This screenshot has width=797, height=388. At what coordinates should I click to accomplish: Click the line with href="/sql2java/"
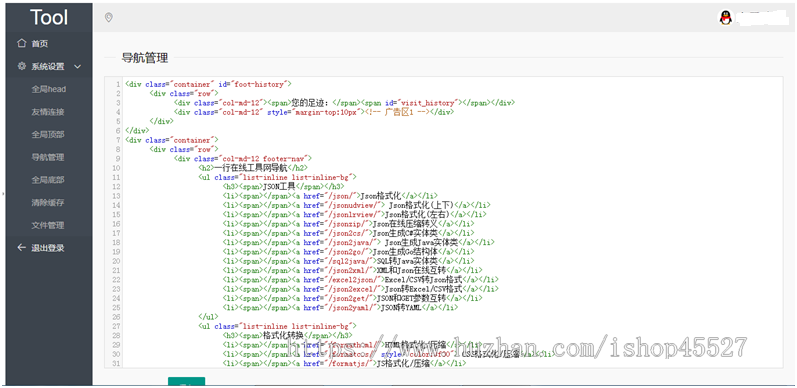pos(348,261)
